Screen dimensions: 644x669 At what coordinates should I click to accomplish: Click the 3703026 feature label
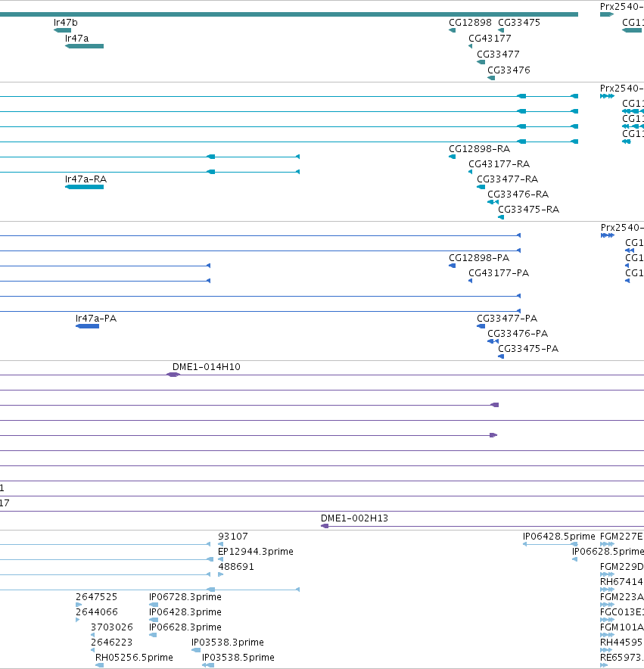(112, 627)
